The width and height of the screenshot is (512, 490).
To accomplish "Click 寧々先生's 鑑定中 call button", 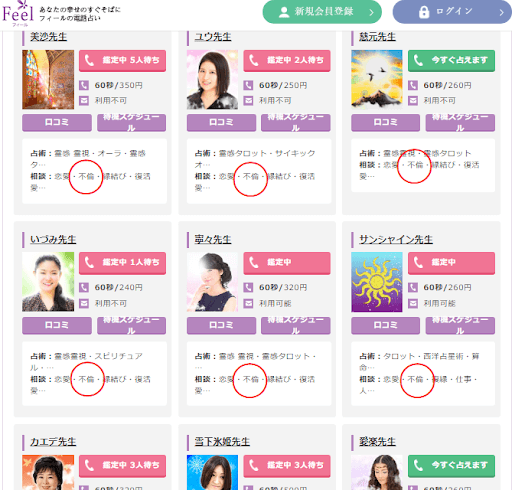I will (287, 263).
